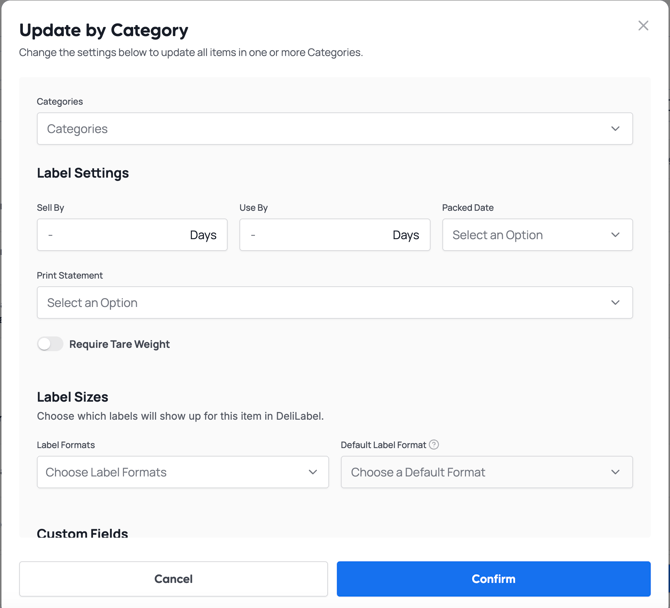Image resolution: width=670 pixels, height=608 pixels.
Task: Click the 'Days' suffix in Sell By
Action: click(x=203, y=235)
